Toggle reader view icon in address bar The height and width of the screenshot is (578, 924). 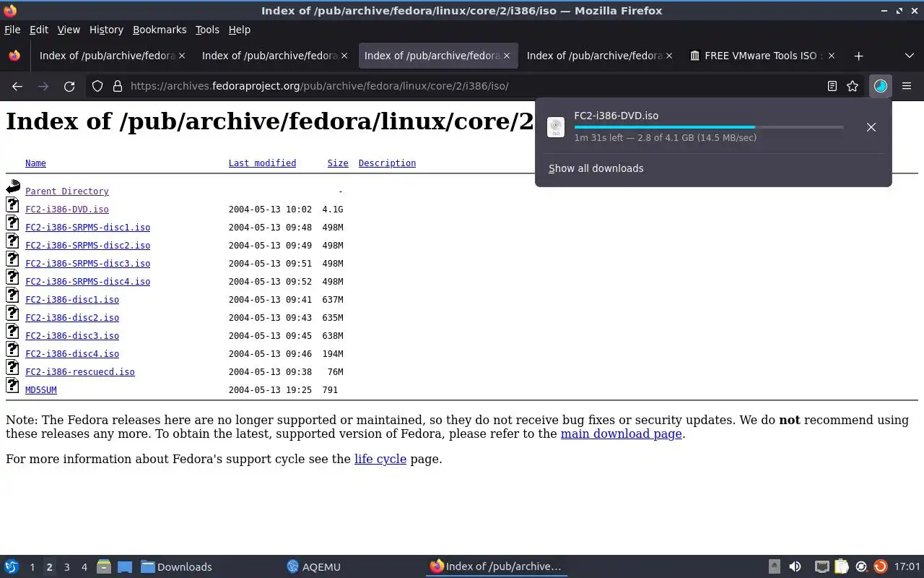[832, 86]
